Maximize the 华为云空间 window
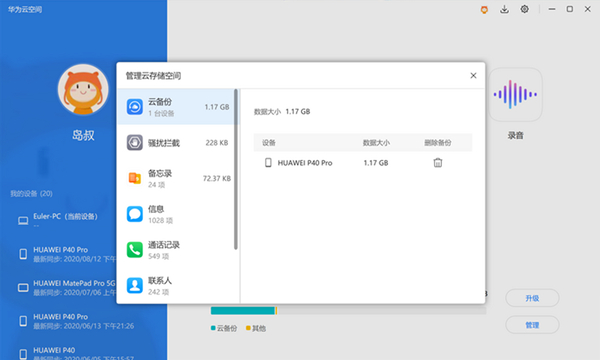 (570, 9)
